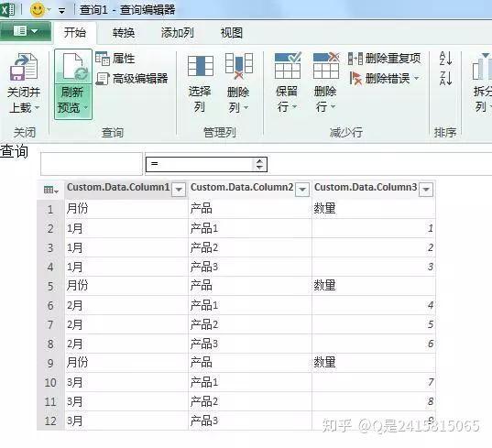
Task: Select row number 12
Action: pos(50,421)
